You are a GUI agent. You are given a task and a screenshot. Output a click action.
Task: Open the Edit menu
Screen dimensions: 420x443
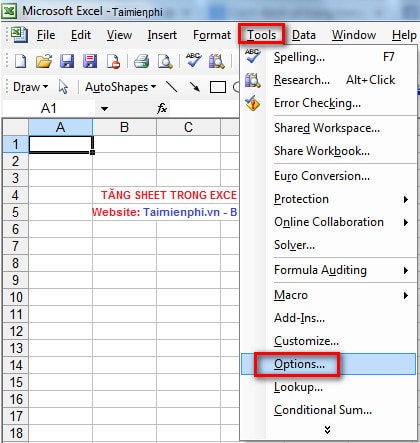pyautogui.click(x=81, y=35)
